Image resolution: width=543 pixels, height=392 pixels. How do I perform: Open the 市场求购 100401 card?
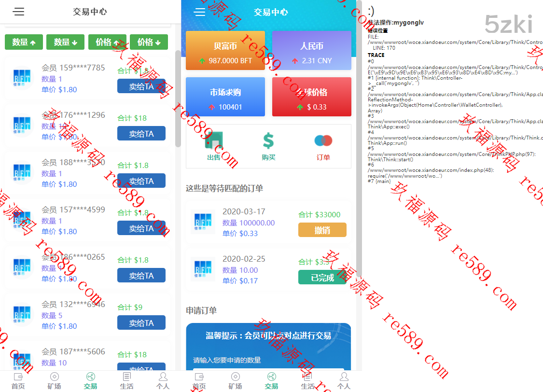[225, 97]
